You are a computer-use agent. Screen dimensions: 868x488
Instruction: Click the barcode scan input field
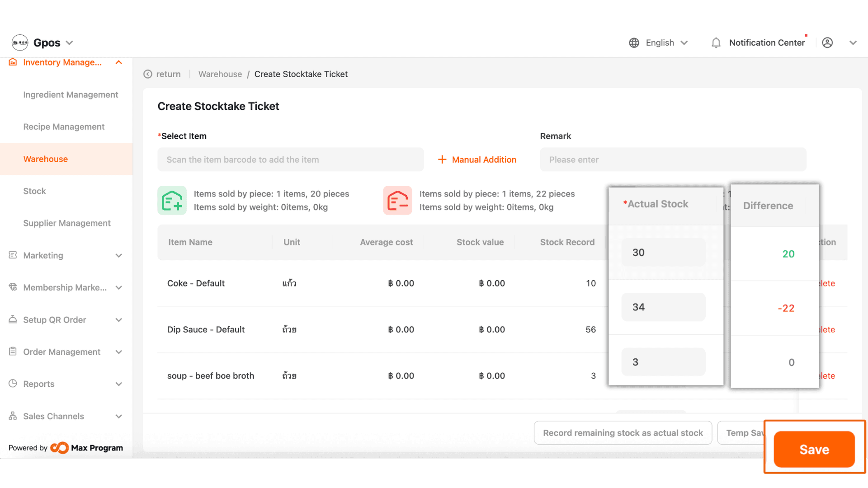[290, 160]
